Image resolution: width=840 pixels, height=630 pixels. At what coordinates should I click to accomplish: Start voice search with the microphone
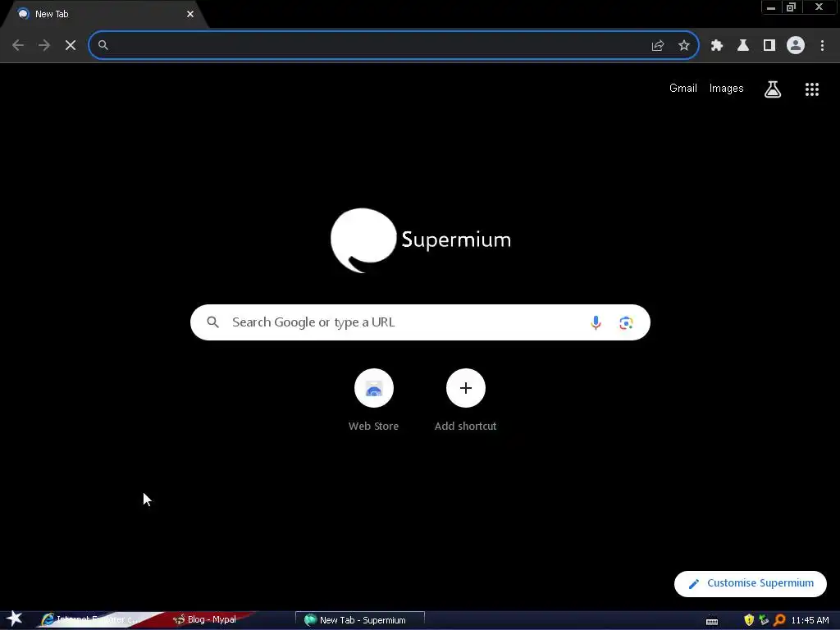pyautogui.click(x=596, y=322)
